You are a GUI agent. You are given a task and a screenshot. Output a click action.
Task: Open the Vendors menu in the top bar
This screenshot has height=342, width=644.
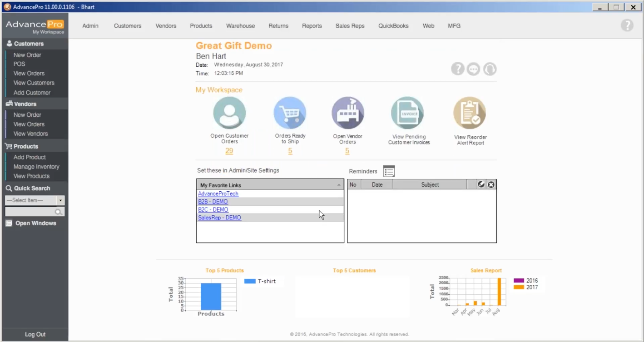click(x=166, y=26)
